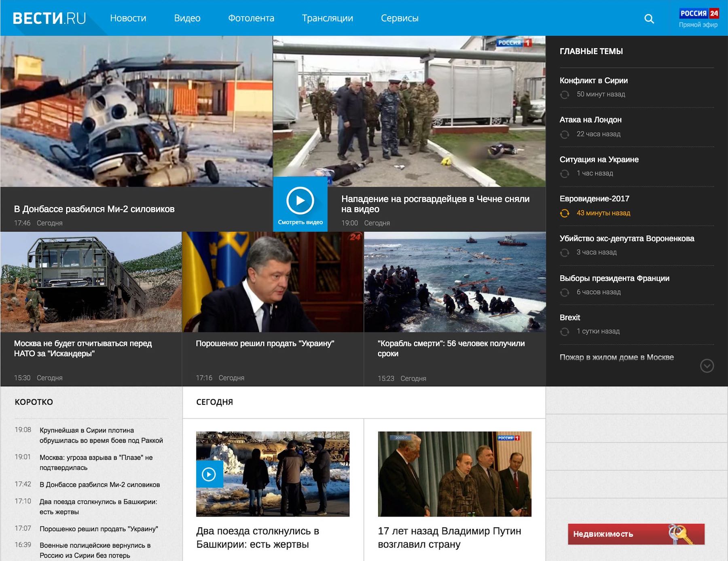Go to Фотолента in the navigation

[x=251, y=18]
